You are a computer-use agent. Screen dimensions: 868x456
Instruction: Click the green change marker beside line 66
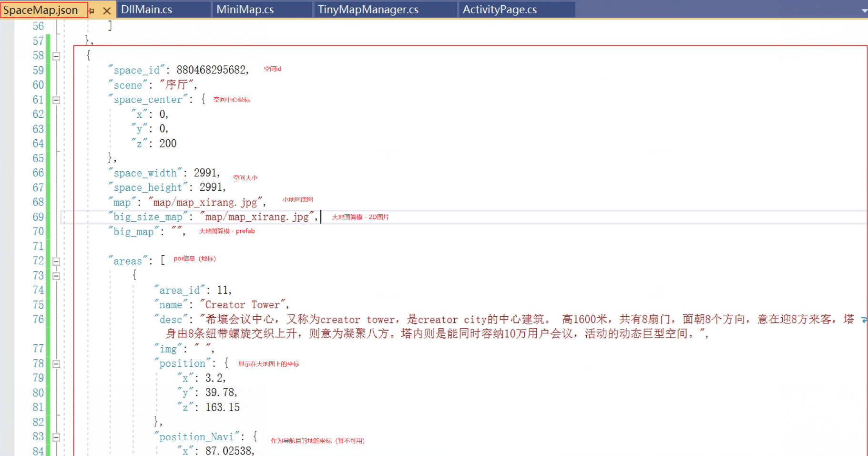tap(48, 173)
